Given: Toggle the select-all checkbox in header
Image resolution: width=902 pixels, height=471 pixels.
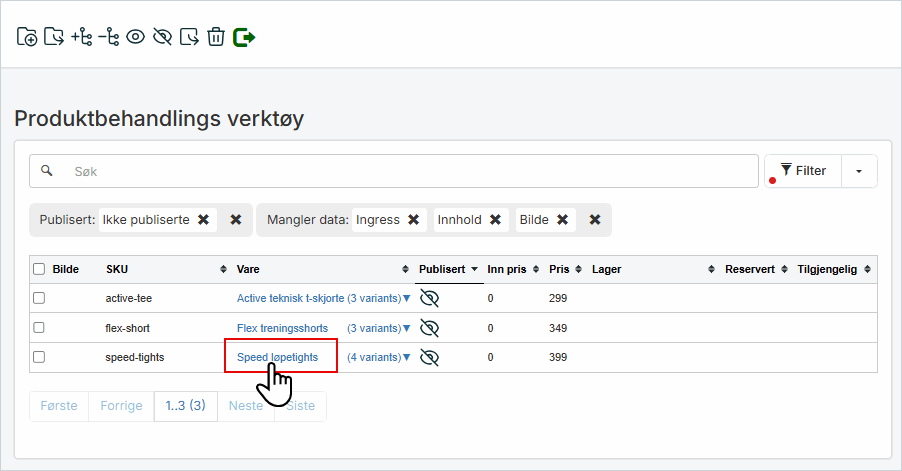Looking at the screenshot, I should click(39, 269).
